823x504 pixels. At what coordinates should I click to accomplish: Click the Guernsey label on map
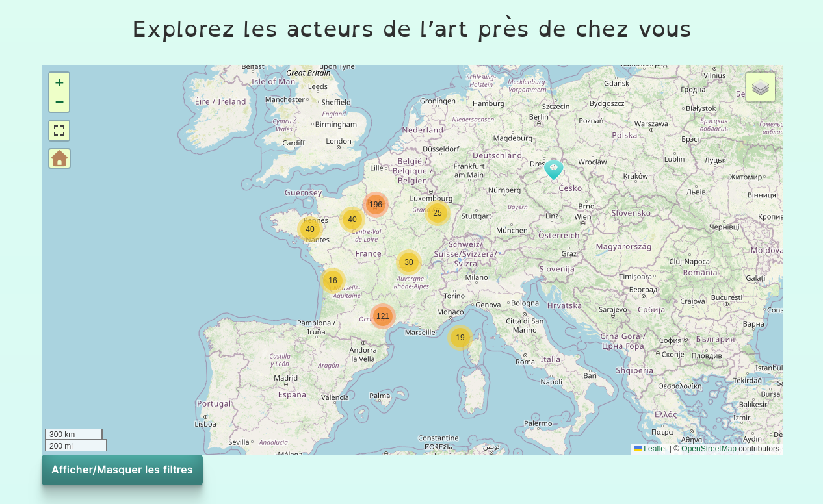pos(303,193)
